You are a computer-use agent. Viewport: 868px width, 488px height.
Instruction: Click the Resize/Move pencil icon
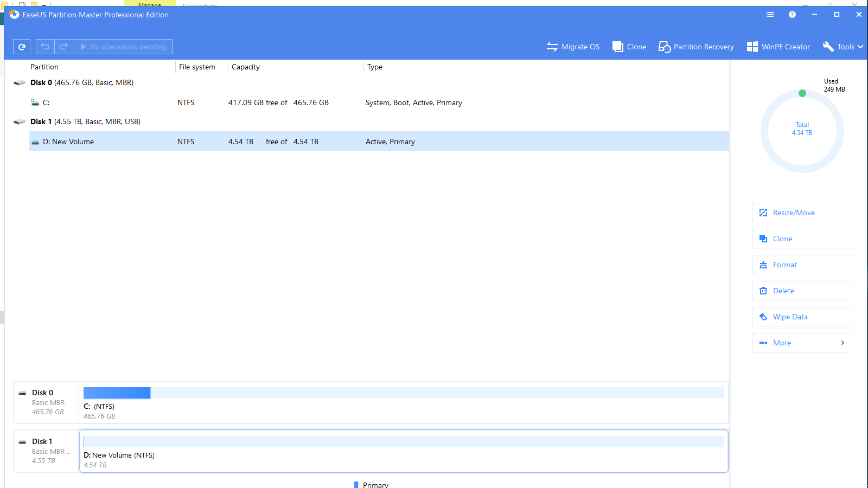click(x=763, y=213)
